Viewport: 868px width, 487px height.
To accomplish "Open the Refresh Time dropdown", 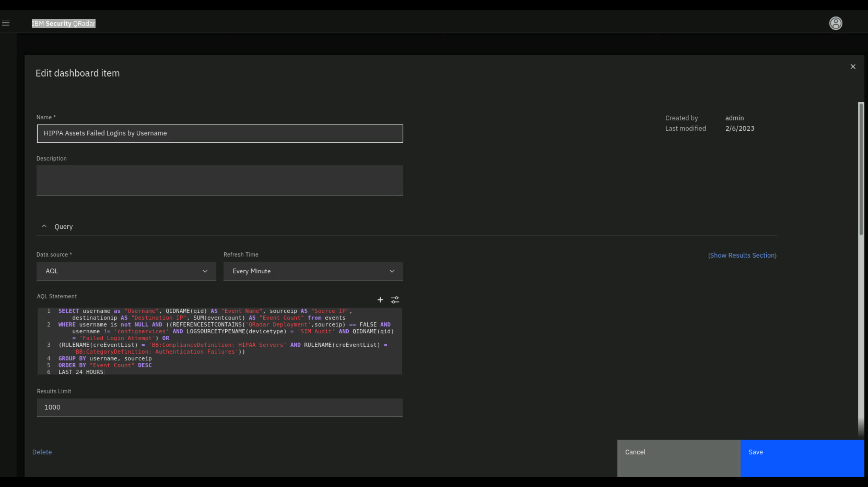I will coord(313,271).
